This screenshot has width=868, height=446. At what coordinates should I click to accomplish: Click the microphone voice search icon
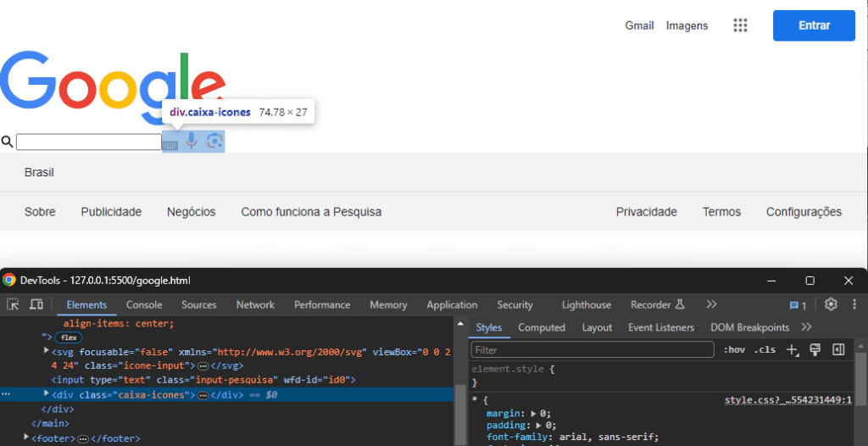tap(192, 141)
